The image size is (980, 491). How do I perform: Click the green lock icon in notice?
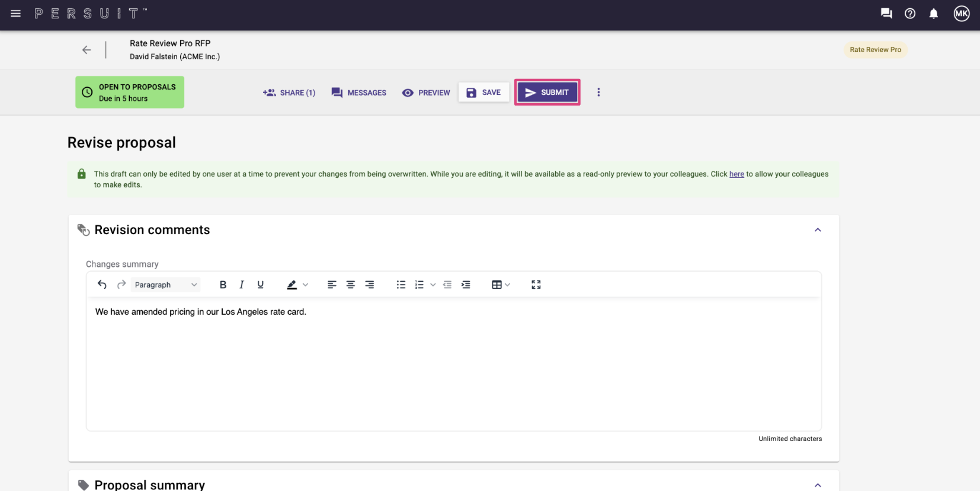point(82,174)
